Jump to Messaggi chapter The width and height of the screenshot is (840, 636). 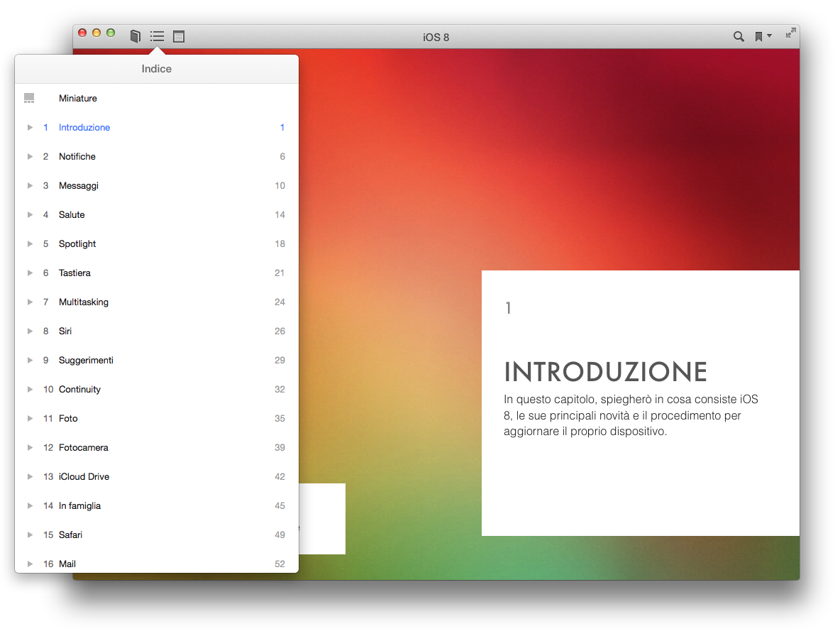[79, 185]
